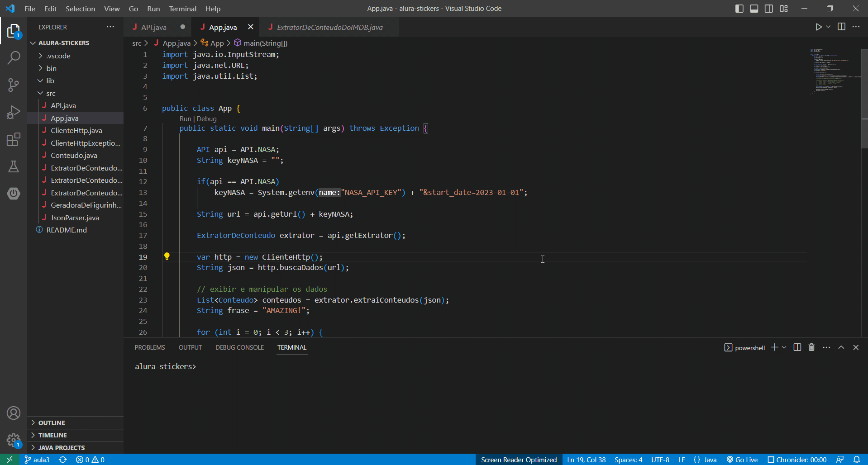Open the Run and Debug view
868x465 pixels.
(14, 112)
